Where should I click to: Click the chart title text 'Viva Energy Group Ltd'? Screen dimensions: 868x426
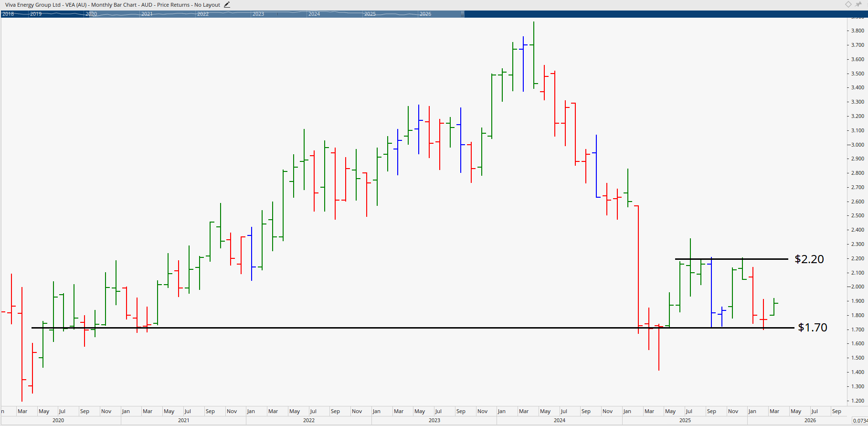pyautogui.click(x=33, y=5)
